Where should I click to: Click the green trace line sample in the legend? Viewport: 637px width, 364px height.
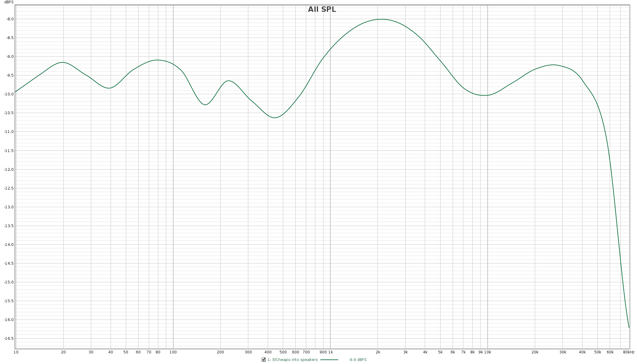click(x=329, y=360)
